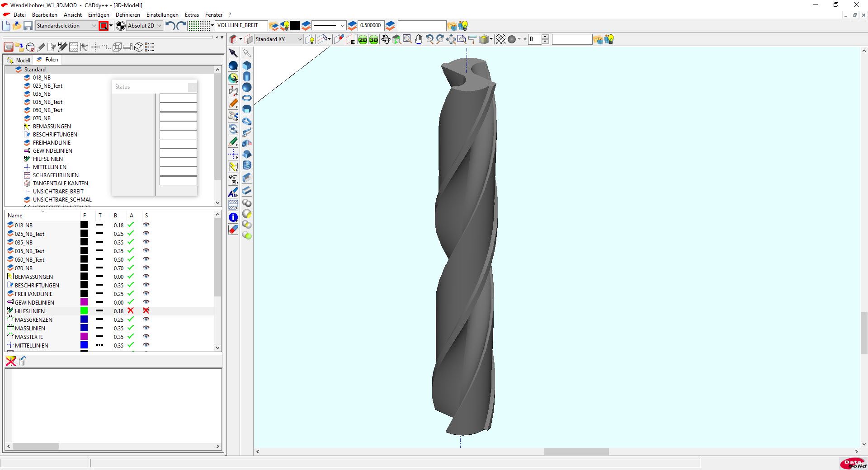Click the Name column header

(x=15, y=216)
